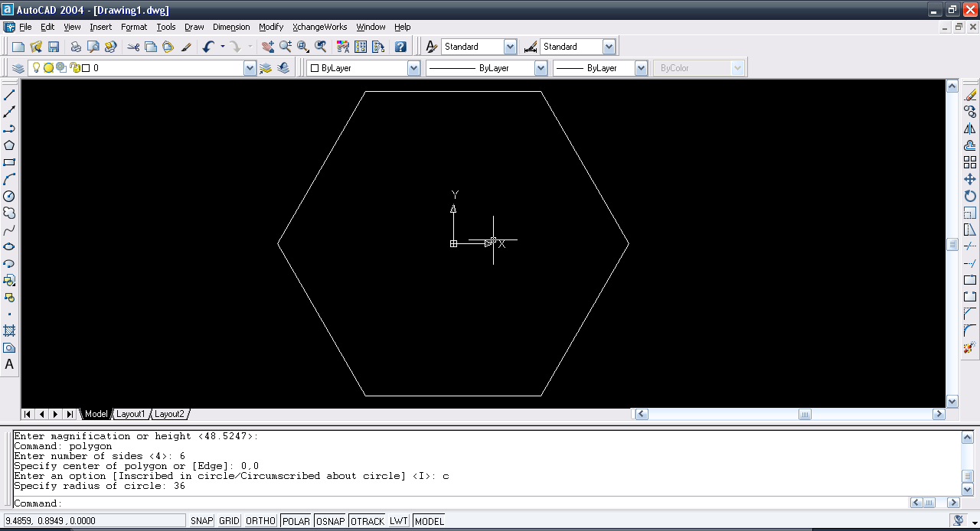Click the Match Properties paintbrush icon
Screen dimensions: 980x531
(186, 47)
